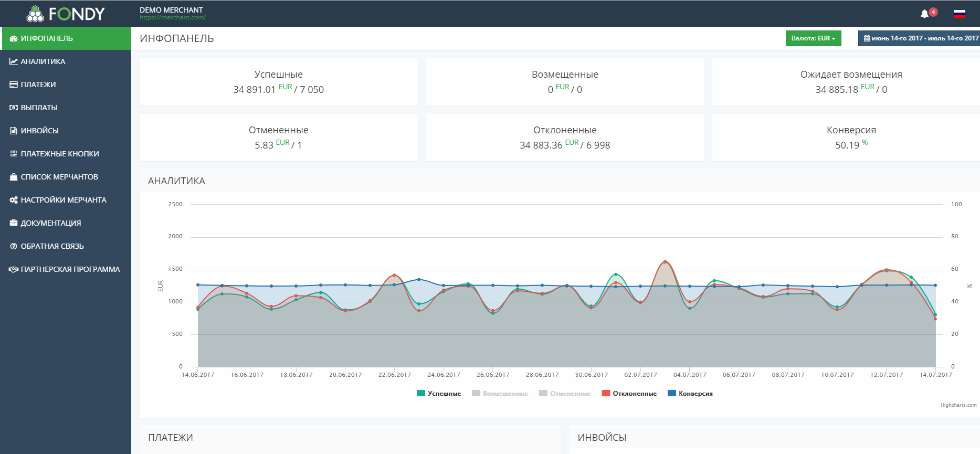
Task: Open the Платежные кнопки menu item
Action: 59,154
